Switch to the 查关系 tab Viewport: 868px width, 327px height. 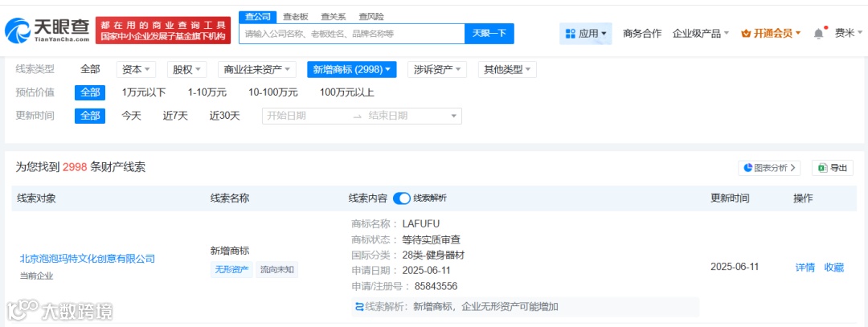pyautogui.click(x=334, y=17)
